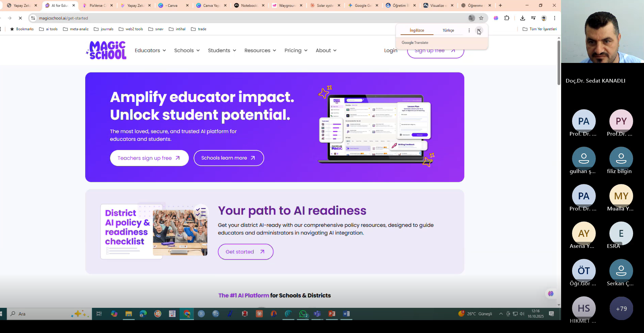This screenshot has width=644, height=333.
Task: Switch translation to Türkçe
Action: pos(448,30)
